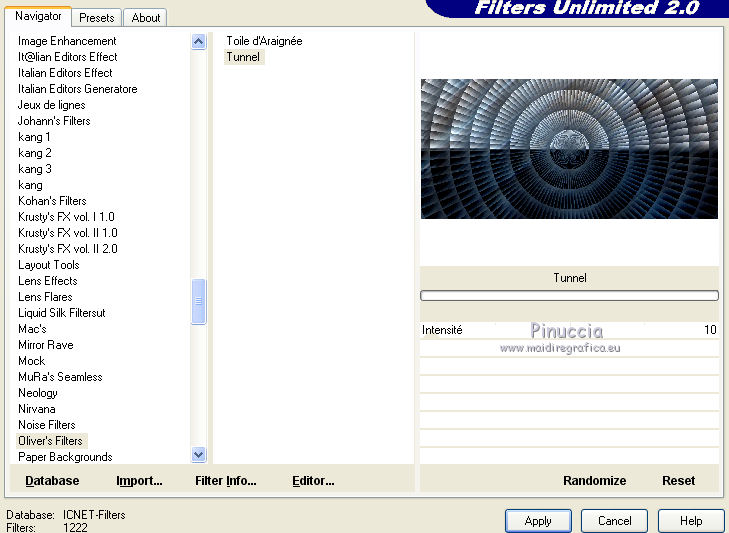Select Mirror Rave category
729x533 pixels.
[46, 345]
